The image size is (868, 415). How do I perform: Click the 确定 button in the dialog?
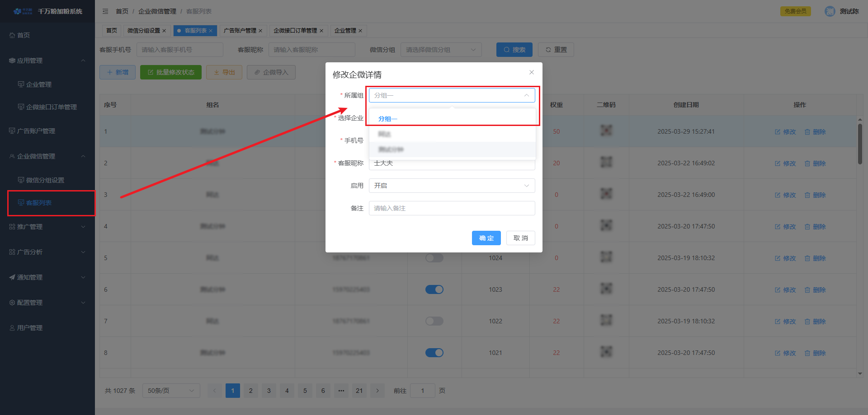(x=486, y=238)
